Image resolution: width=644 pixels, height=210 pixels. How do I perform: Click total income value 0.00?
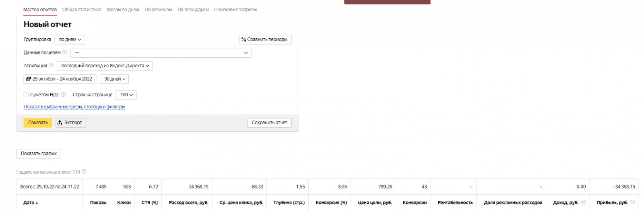581,187
